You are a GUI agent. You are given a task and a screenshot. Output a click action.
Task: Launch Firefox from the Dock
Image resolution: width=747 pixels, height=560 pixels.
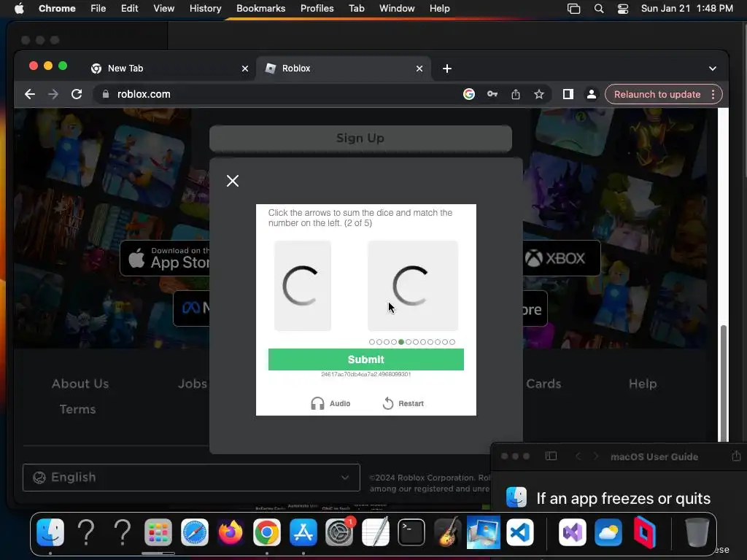point(231,532)
